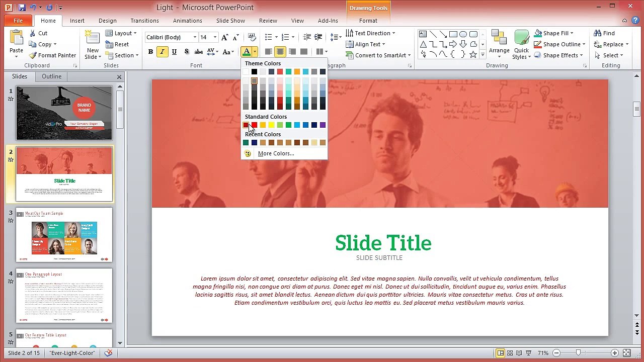Screen dimensions: 644x362
Task: Pick the yellow standard color swatch
Action: (x=271, y=125)
